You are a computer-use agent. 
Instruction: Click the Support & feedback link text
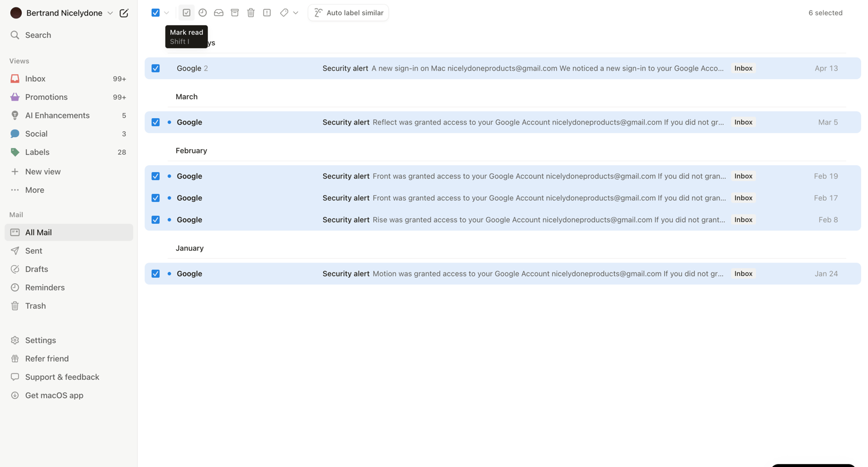click(x=62, y=377)
